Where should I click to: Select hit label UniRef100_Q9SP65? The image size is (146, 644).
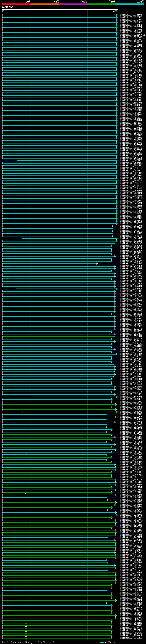coord(131,60)
